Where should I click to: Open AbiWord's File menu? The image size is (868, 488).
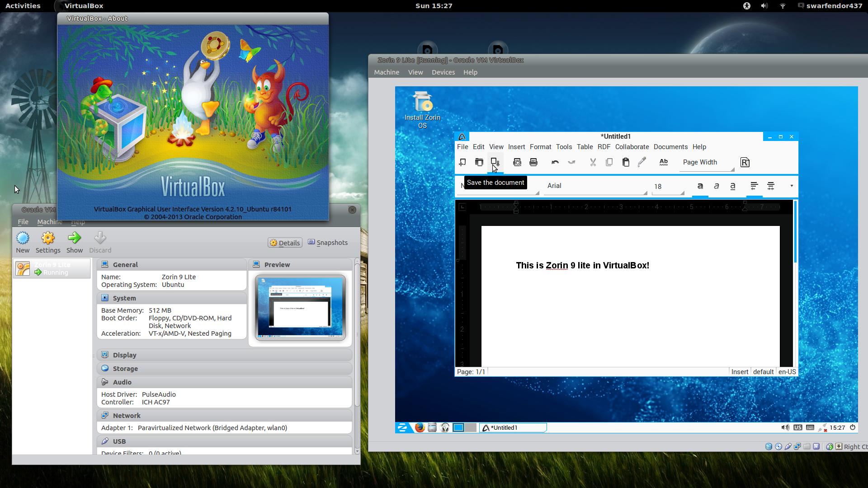pos(462,147)
